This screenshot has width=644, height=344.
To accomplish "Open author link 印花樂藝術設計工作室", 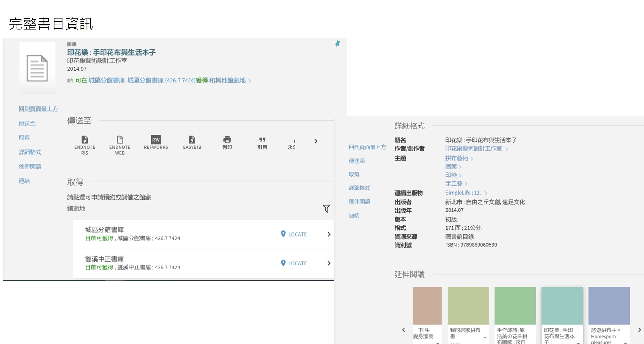I will [474, 149].
